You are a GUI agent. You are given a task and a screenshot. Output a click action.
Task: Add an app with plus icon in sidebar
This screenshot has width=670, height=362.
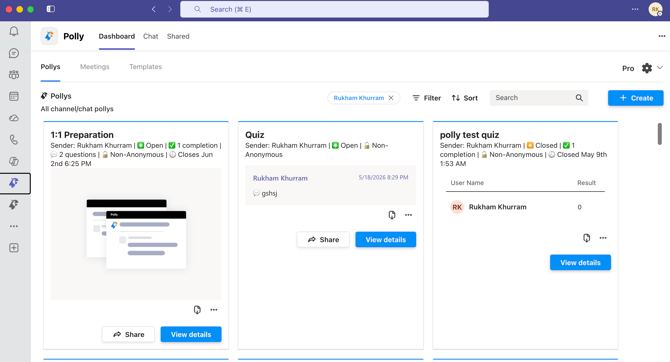(14, 248)
